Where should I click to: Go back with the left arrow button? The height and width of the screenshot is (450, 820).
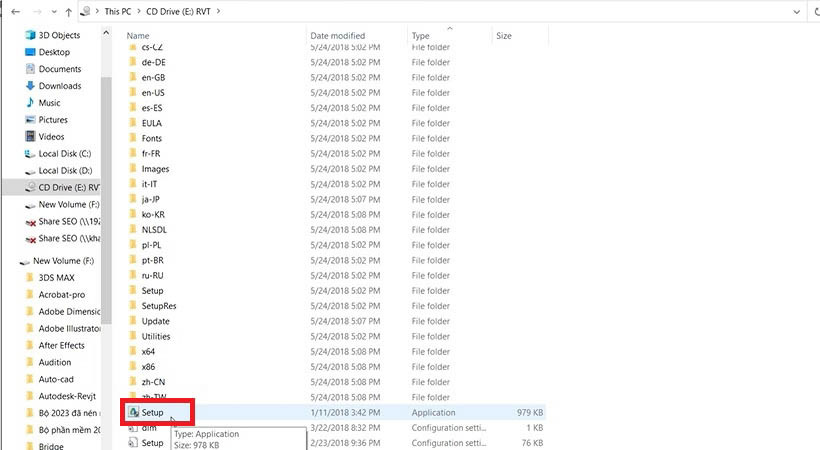16,12
